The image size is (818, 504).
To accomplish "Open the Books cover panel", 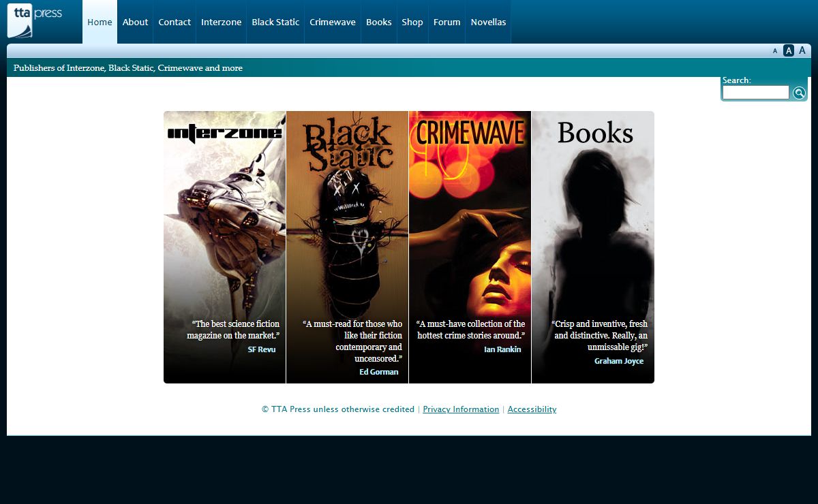I will [x=593, y=247].
